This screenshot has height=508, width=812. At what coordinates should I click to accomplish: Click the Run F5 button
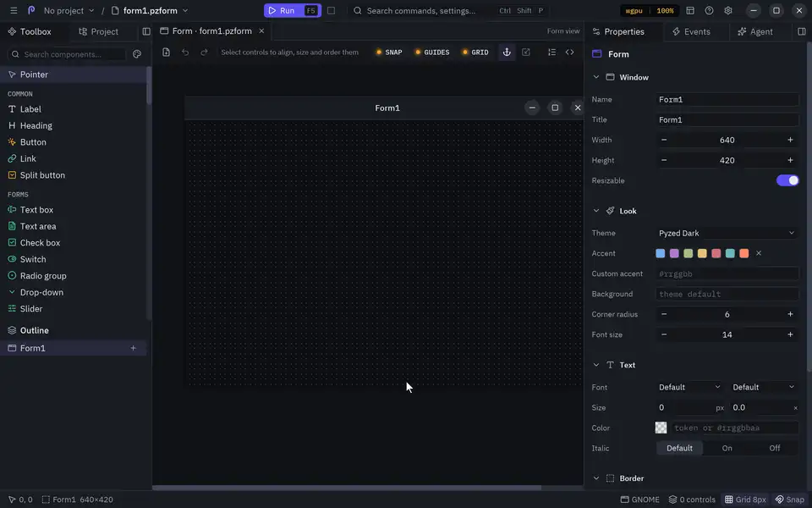tap(293, 10)
